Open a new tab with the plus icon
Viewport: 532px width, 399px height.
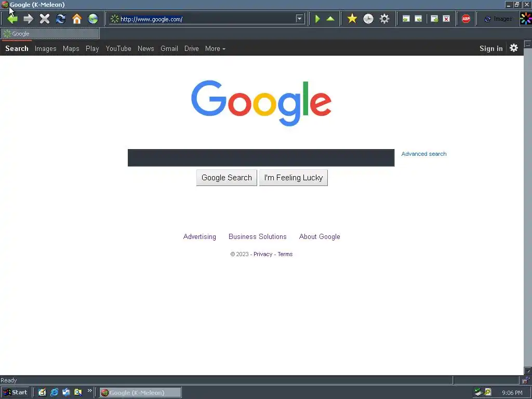[x=434, y=19]
